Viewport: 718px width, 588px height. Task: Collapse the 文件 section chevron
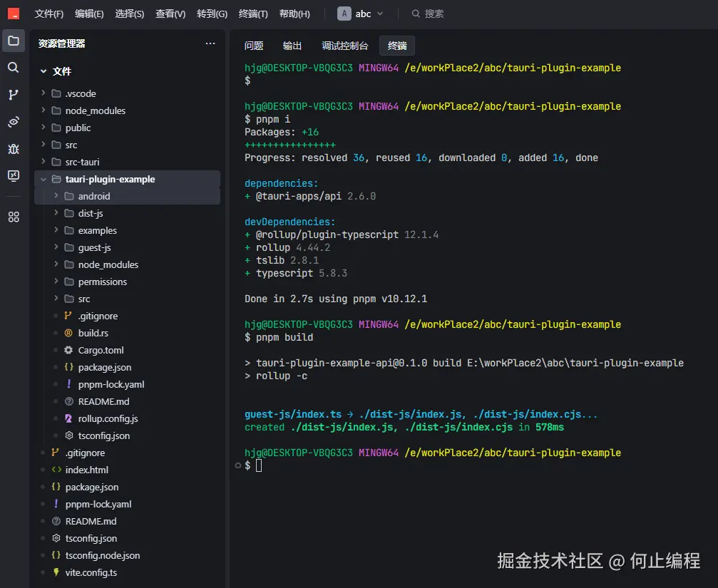pyautogui.click(x=43, y=71)
